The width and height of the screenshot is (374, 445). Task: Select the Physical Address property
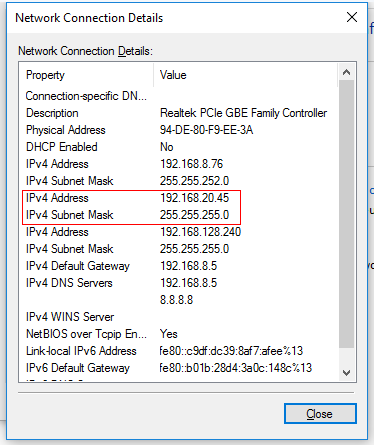tap(66, 130)
